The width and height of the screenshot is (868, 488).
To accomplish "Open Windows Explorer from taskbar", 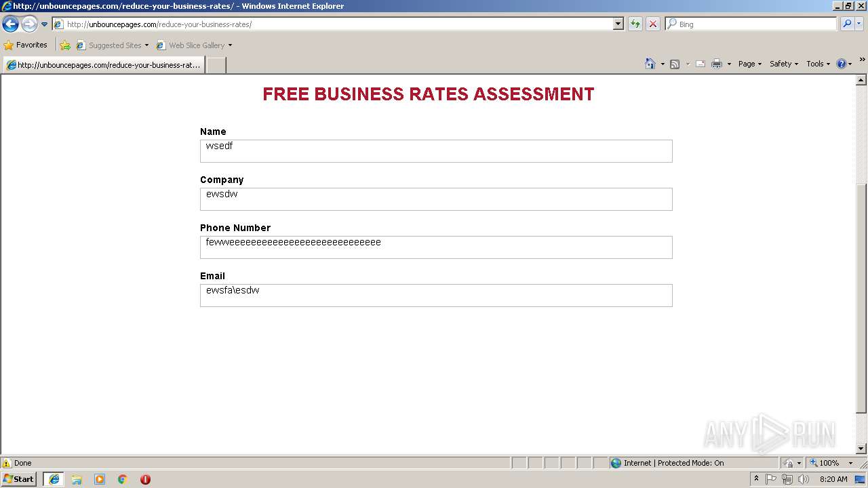I will [77, 479].
